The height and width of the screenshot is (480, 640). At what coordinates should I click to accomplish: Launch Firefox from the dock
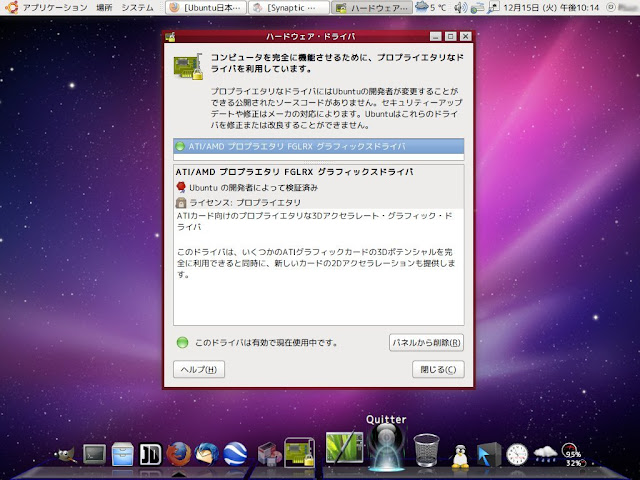[x=178, y=454]
